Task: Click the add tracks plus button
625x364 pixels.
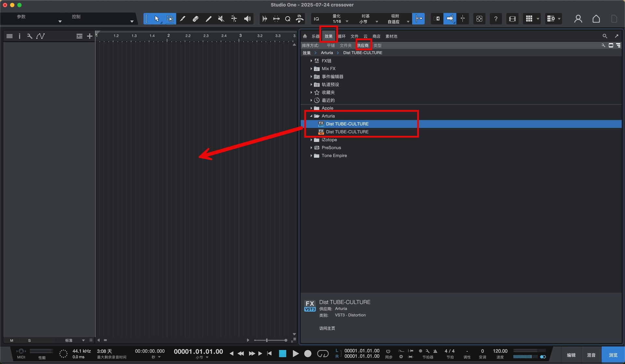Action: click(90, 36)
